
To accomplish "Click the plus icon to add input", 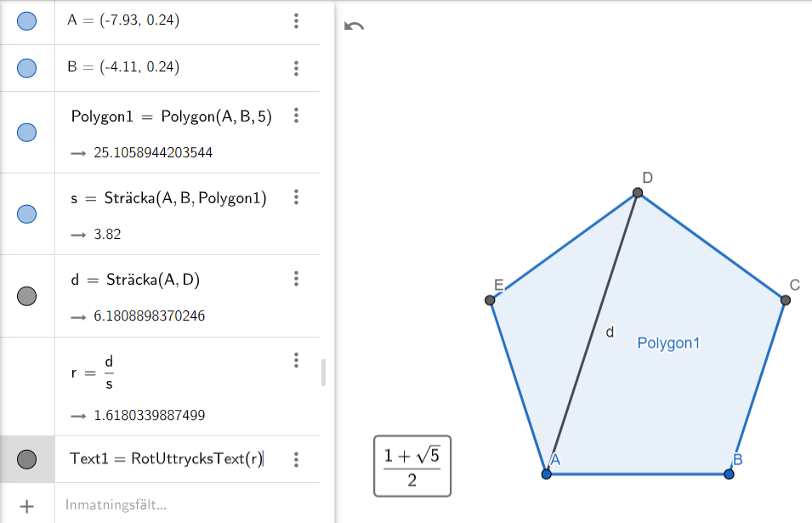I will click(26, 505).
